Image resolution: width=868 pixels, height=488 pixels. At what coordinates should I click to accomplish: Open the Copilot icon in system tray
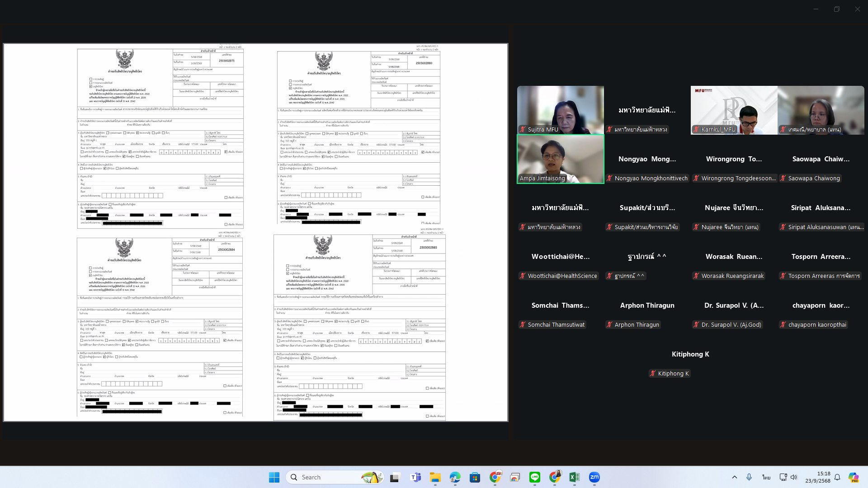point(853,477)
